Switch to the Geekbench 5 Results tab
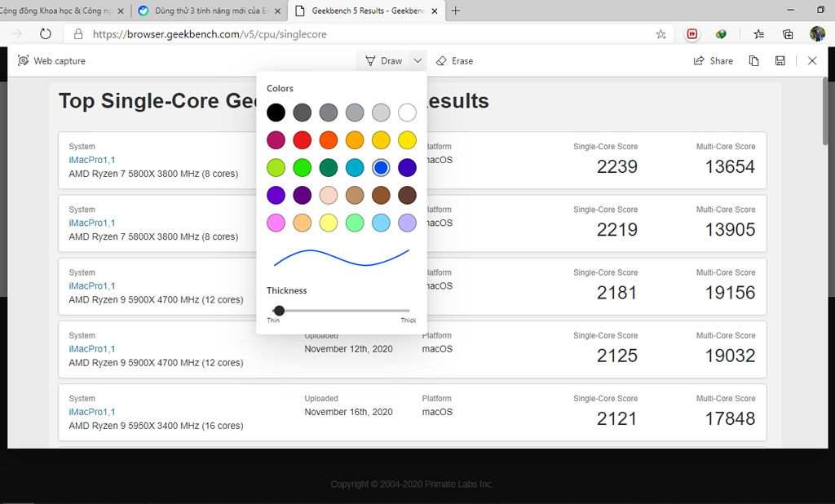The width and height of the screenshot is (835, 504). 367,11
